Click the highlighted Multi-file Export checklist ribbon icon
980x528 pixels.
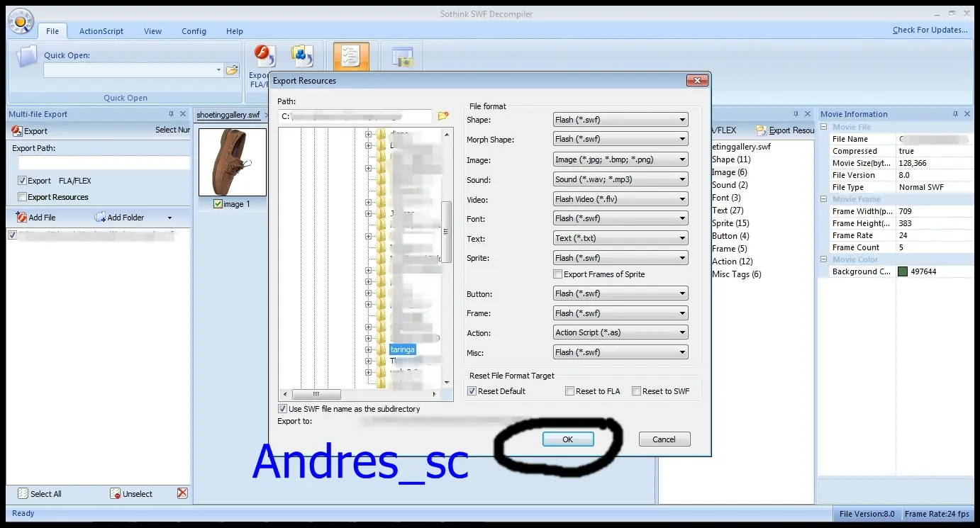[351, 57]
